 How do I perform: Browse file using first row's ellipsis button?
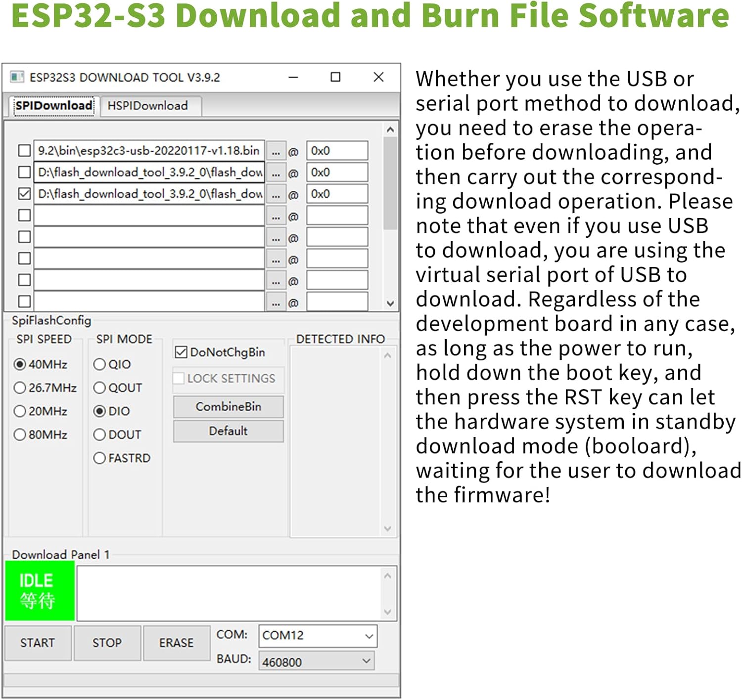(x=276, y=151)
